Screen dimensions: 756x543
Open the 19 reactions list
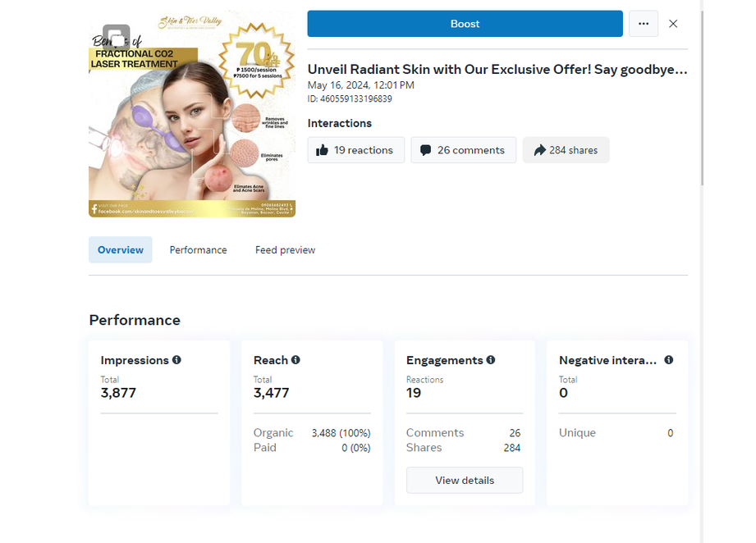coord(355,150)
